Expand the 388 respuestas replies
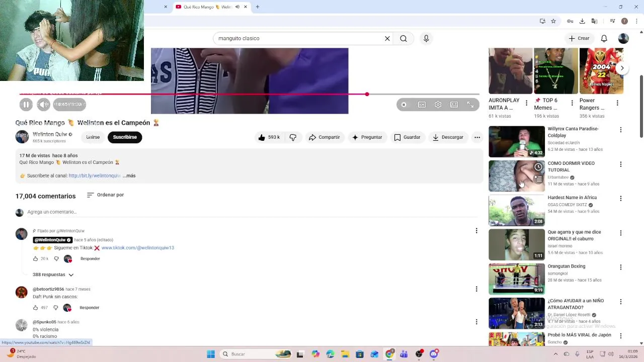The height and width of the screenshot is (362, 644). tap(53, 275)
